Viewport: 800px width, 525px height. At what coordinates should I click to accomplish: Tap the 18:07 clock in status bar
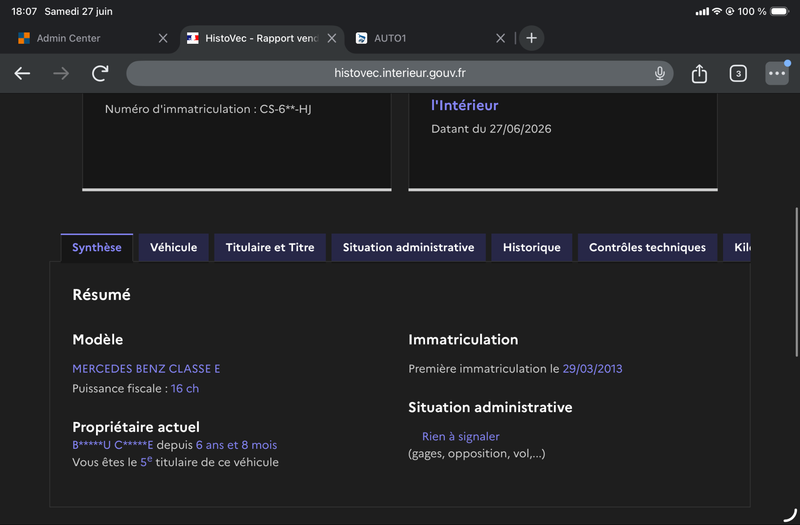[x=24, y=11]
